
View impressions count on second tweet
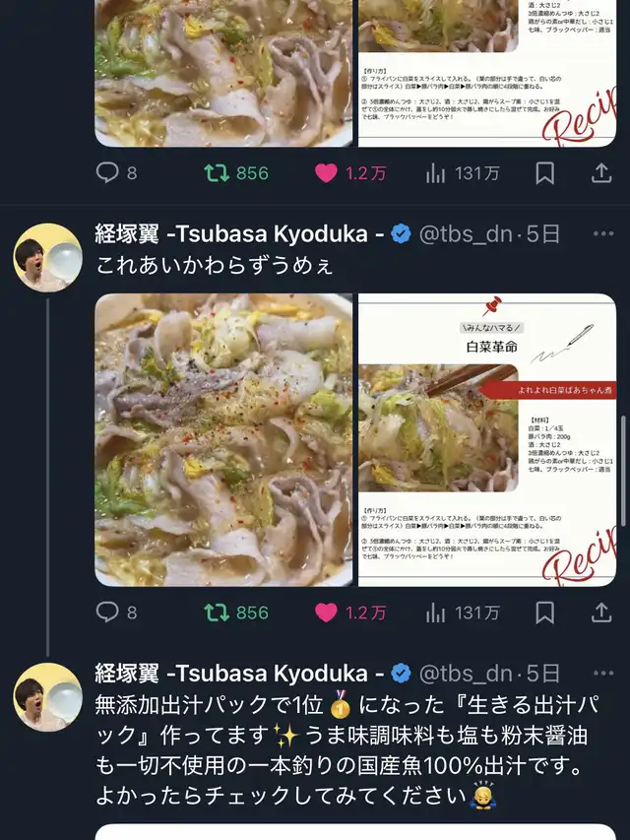pyautogui.click(x=463, y=613)
